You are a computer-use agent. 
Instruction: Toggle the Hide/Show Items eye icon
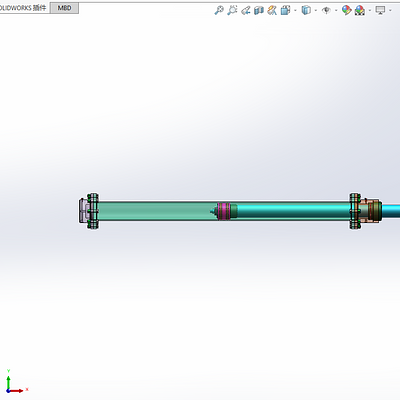pyautogui.click(x=326, y=10)
